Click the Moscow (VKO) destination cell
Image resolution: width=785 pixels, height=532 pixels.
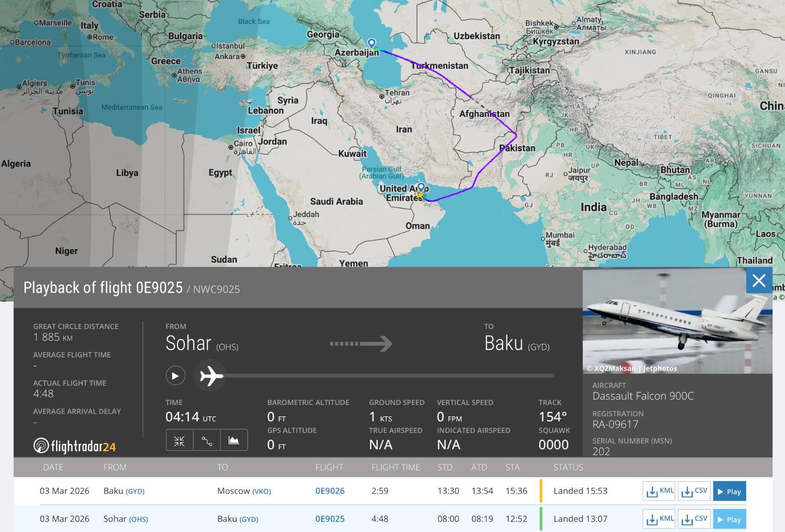pos(244,491)
